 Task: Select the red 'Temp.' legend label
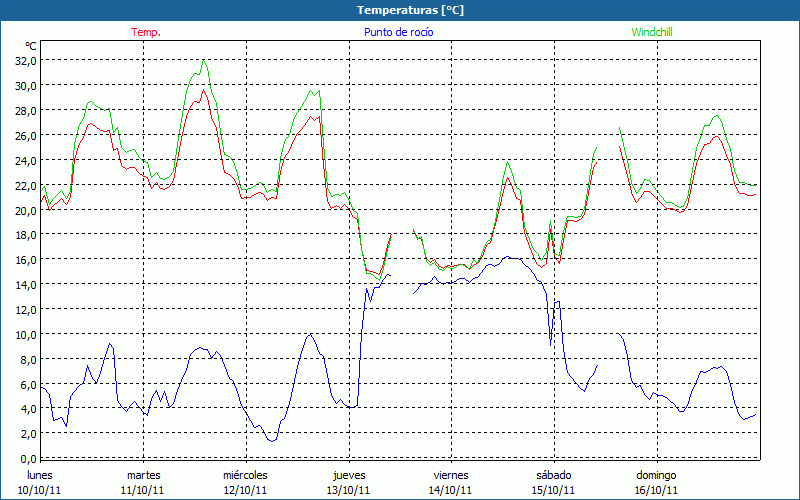[146, 32]
